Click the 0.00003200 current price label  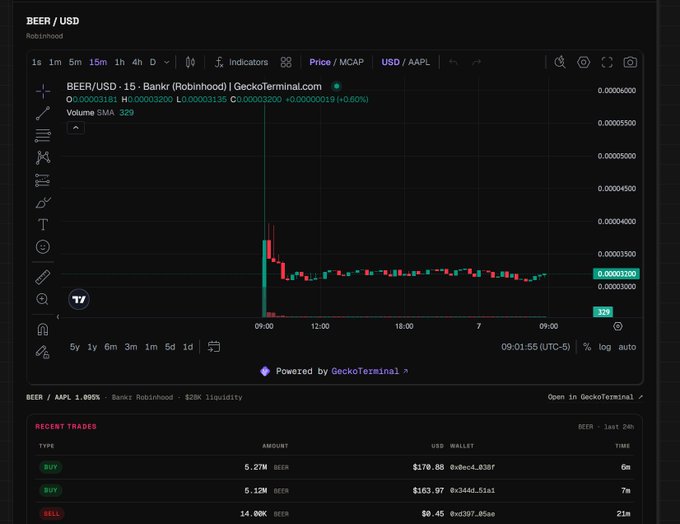click(x=616, y=274)
